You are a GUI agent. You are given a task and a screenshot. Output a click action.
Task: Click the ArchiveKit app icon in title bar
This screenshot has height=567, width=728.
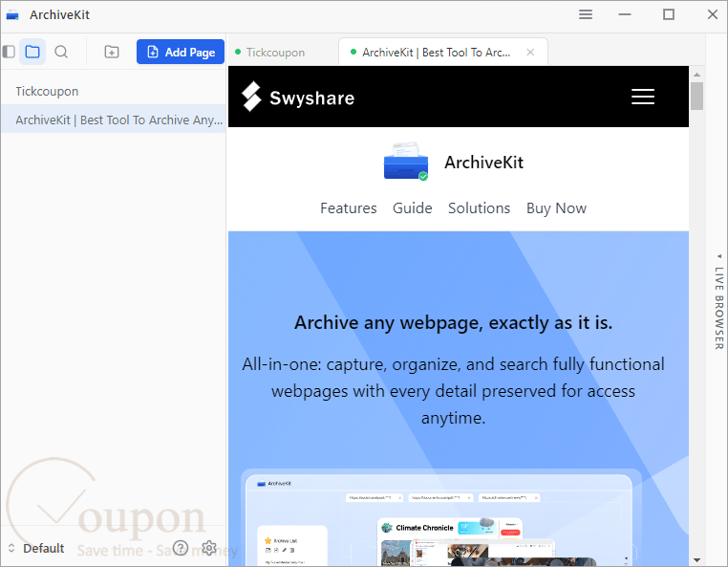[12, 15]
